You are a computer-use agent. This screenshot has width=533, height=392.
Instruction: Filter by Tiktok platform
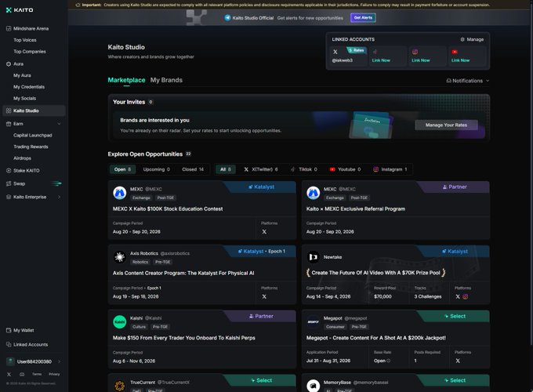(x=304, y=169)
